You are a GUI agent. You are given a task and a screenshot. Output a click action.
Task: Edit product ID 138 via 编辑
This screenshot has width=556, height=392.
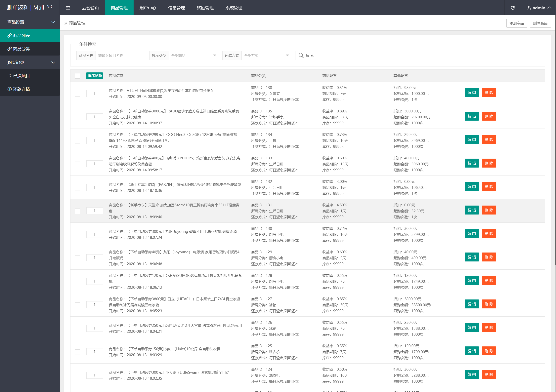(471, 93)
